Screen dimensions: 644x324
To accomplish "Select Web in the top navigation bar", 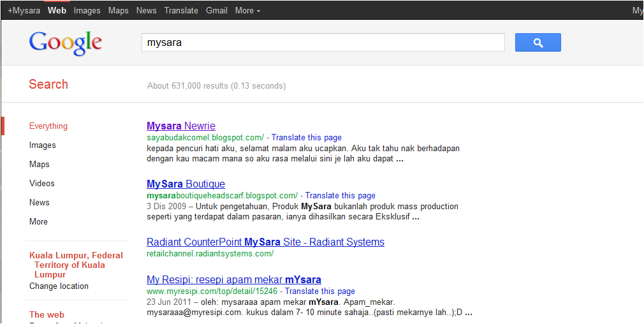I will 57,11.
